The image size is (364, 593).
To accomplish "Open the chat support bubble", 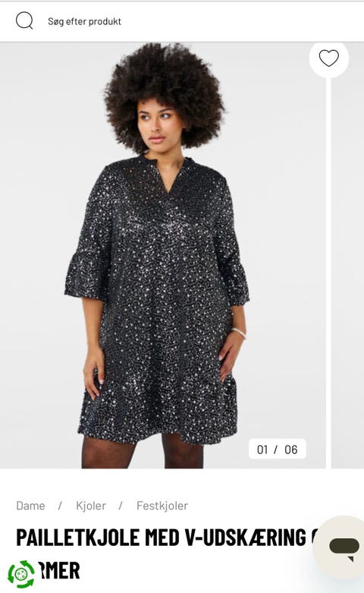I will pos(344,547).
